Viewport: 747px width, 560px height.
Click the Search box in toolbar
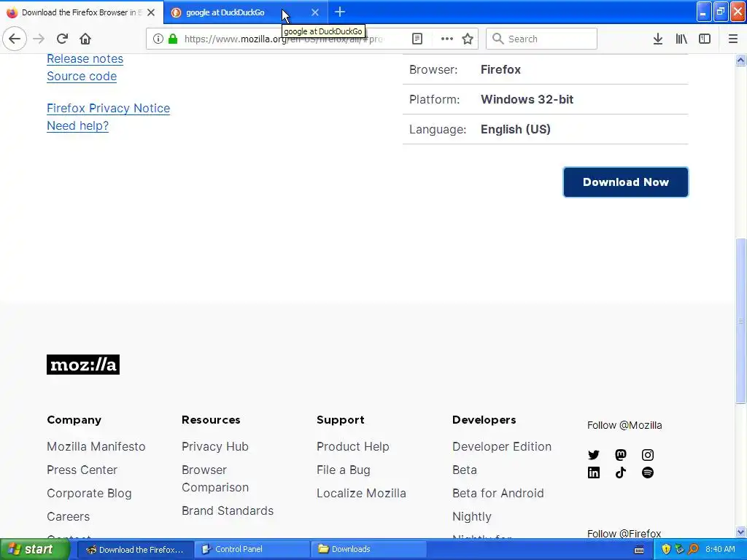click(x=541, y=39)
